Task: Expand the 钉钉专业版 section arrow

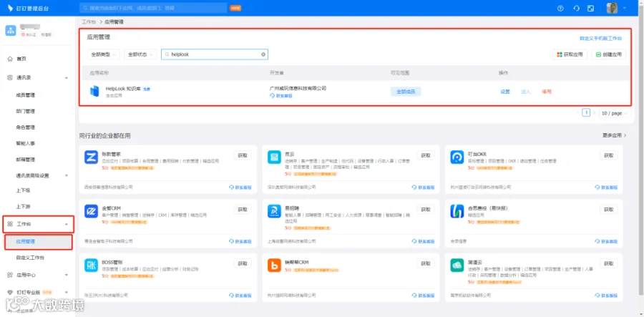Action: 67,293
